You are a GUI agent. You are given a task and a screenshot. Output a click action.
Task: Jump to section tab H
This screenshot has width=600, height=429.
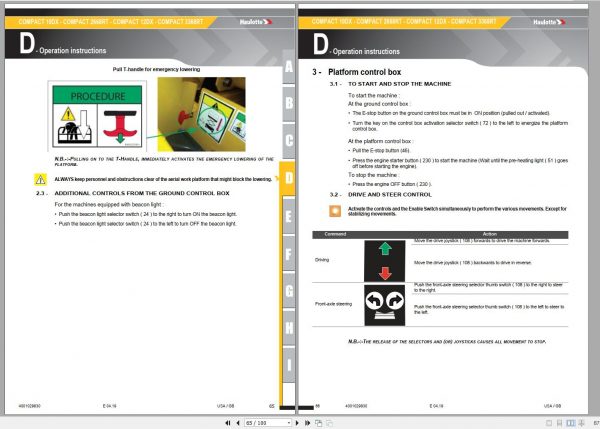289,328
